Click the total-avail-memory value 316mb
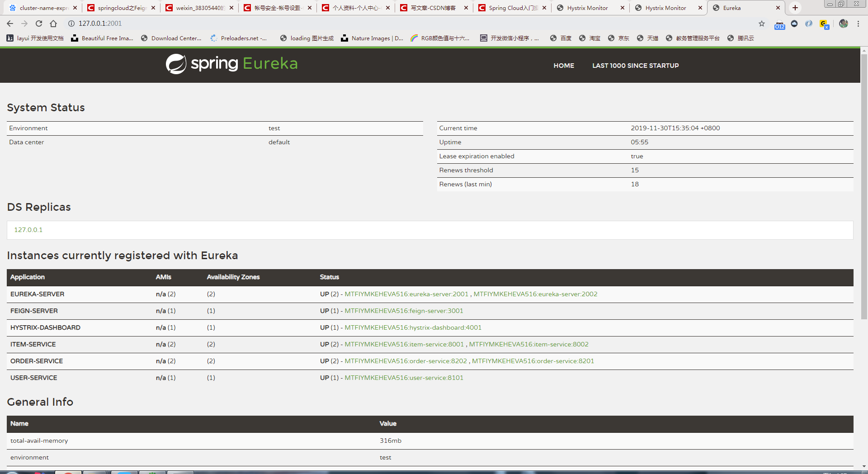 [390, 441]
